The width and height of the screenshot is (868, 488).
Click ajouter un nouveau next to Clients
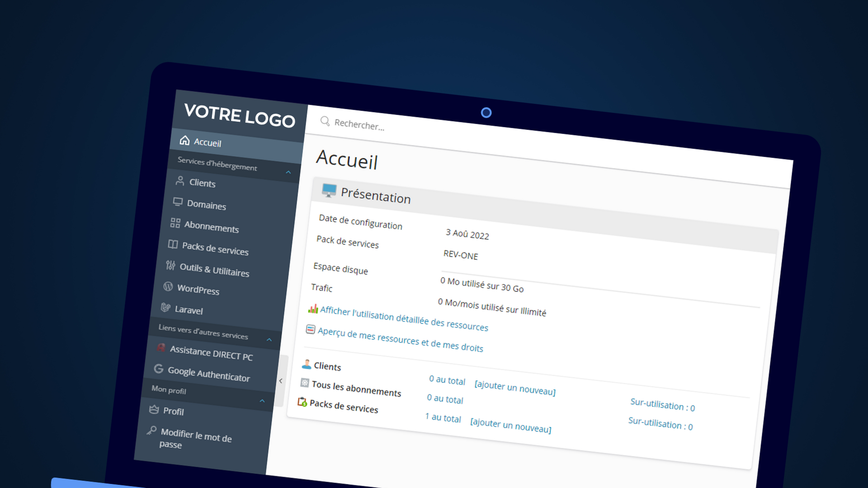click(515, 388)
